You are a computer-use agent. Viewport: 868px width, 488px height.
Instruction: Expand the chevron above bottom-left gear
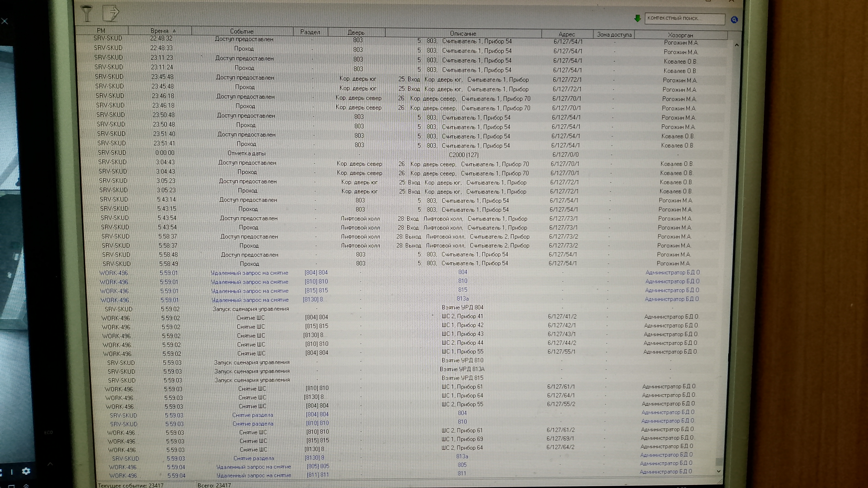click(50, 464)
